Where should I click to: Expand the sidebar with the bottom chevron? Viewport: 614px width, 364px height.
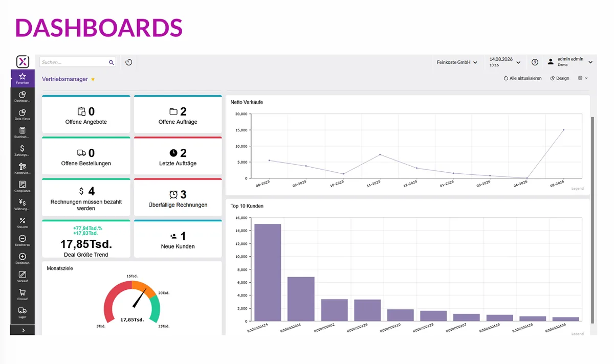tap(23, 330)
